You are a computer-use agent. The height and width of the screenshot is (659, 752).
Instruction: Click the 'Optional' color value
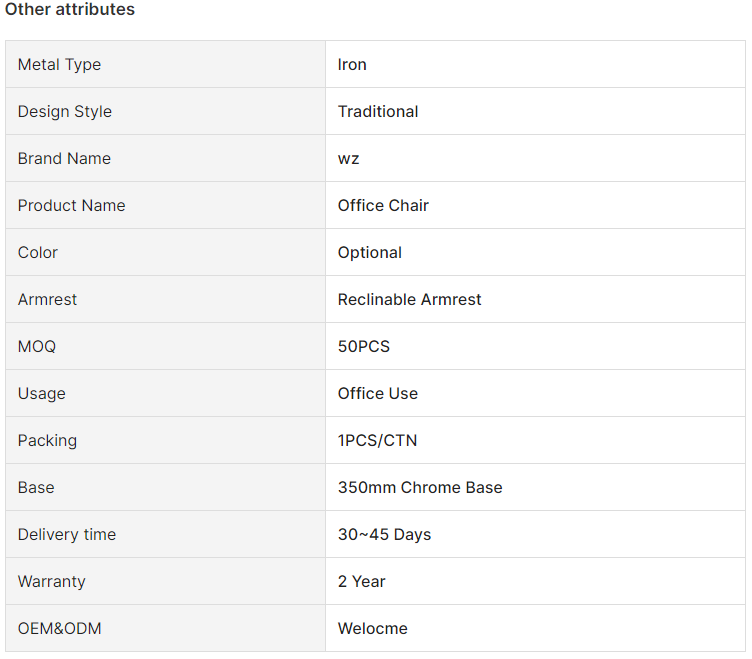(370, 252)
